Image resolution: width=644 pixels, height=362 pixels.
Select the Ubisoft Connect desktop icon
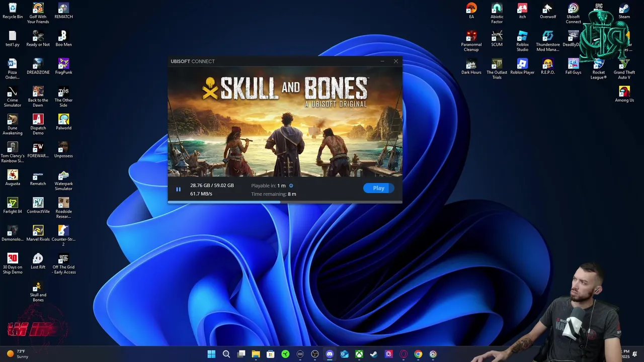point(573,13)
